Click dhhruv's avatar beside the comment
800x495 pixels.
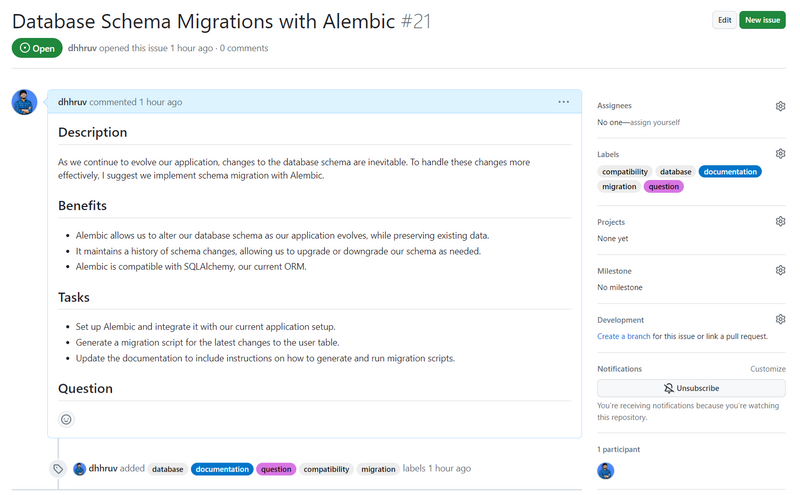coord(24,102)
